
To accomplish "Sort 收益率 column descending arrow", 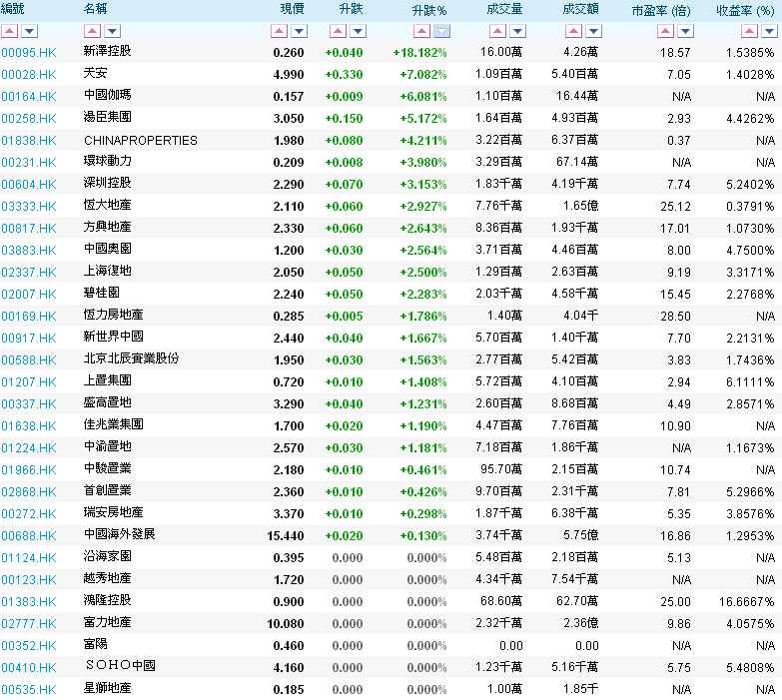I will [x=769, y=31].
